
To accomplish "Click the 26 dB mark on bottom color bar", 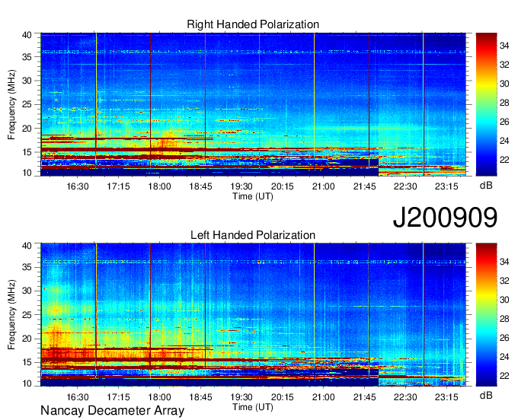I will click(504, 338).
